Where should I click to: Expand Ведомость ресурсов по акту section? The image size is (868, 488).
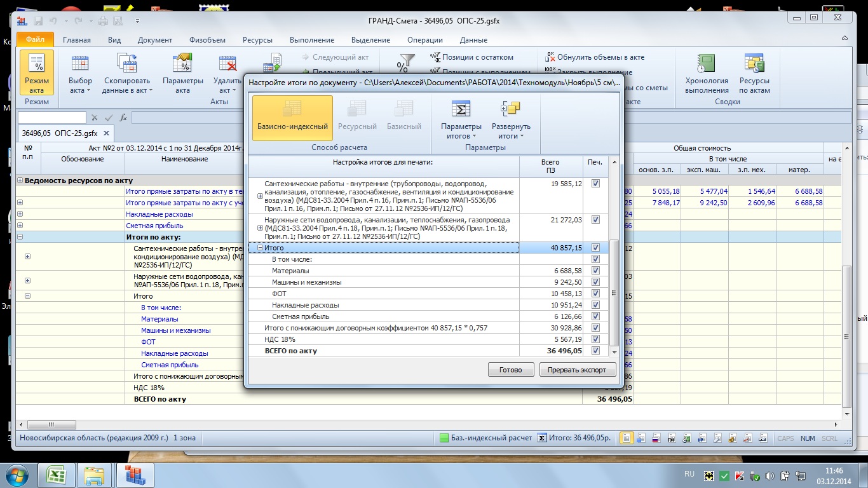20,180
